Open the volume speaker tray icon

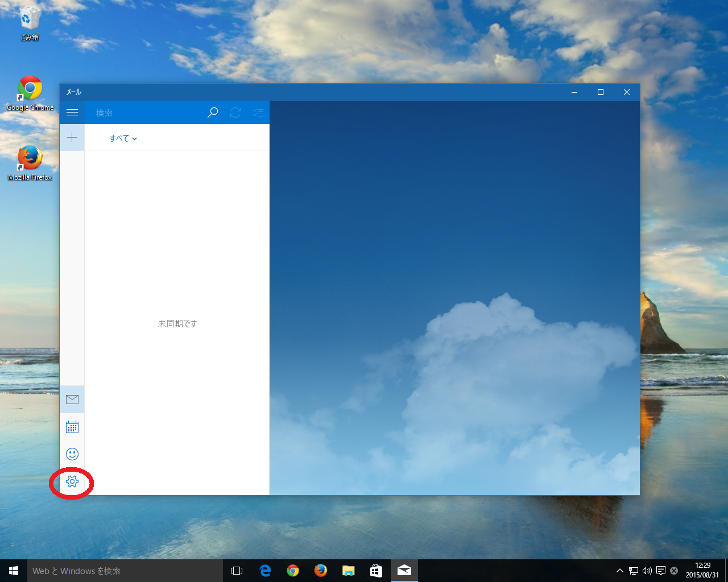pos(647,571)
